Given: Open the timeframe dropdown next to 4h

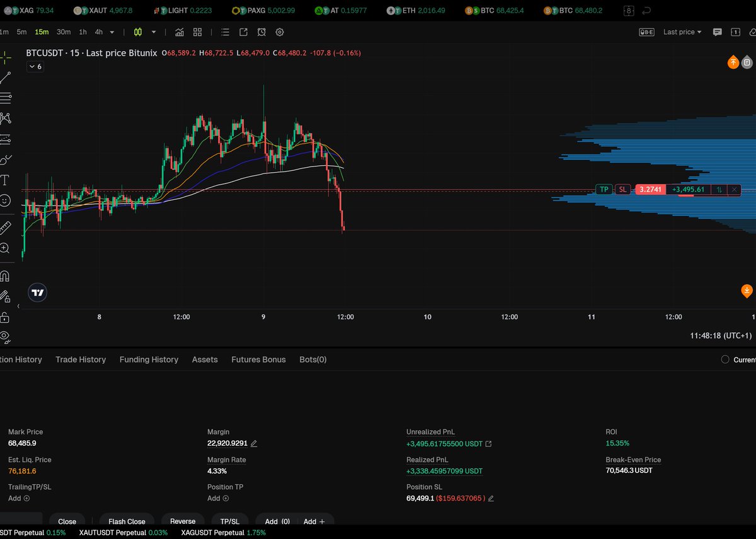Looking at the screenshot, I should (x=111, y=32).
